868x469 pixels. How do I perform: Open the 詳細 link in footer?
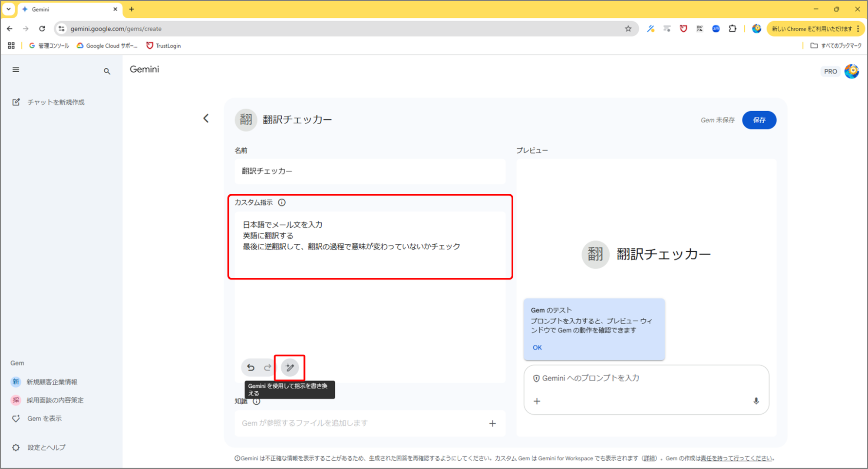pos(649,458)
